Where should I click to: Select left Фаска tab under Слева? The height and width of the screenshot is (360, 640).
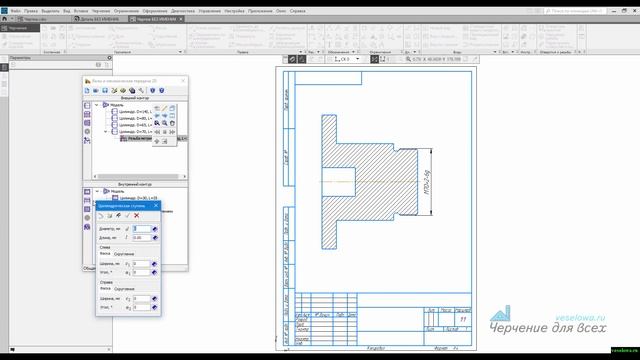pos(104,253)
